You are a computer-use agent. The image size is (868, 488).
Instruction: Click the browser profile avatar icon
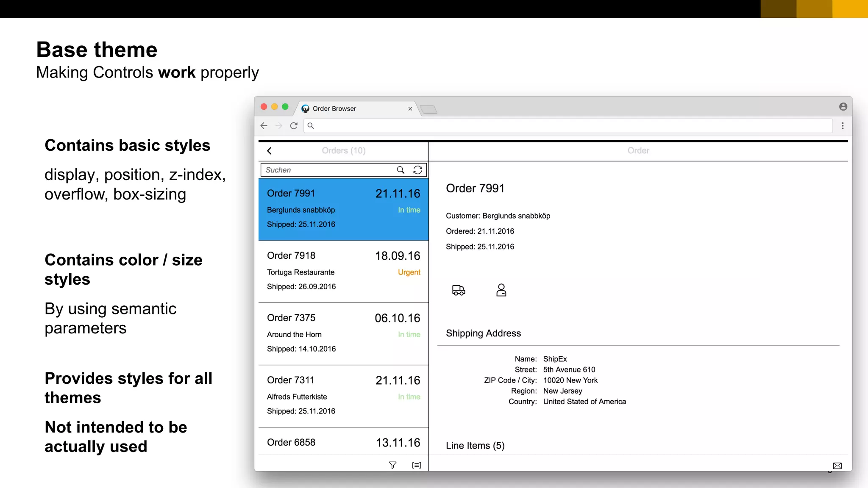point(843,107)
